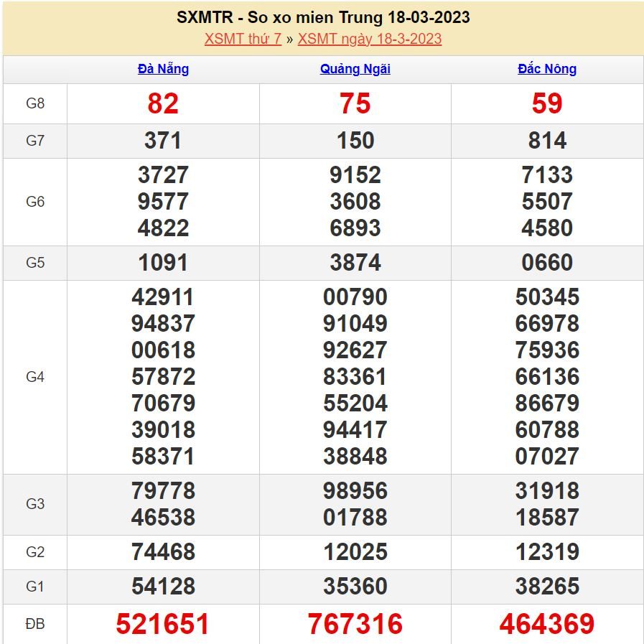Click the G6 number 4580
Viewport: 644px width, 644px height.
(547, 228)
